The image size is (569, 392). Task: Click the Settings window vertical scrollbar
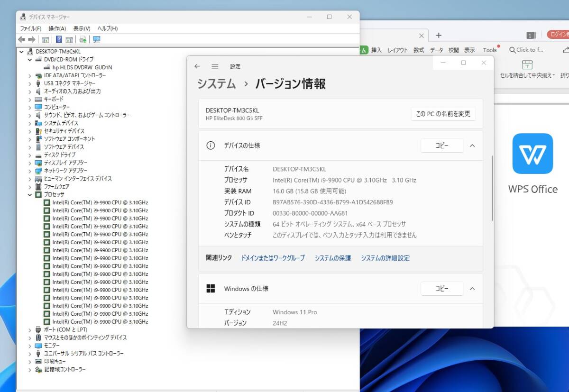[492, 188]
